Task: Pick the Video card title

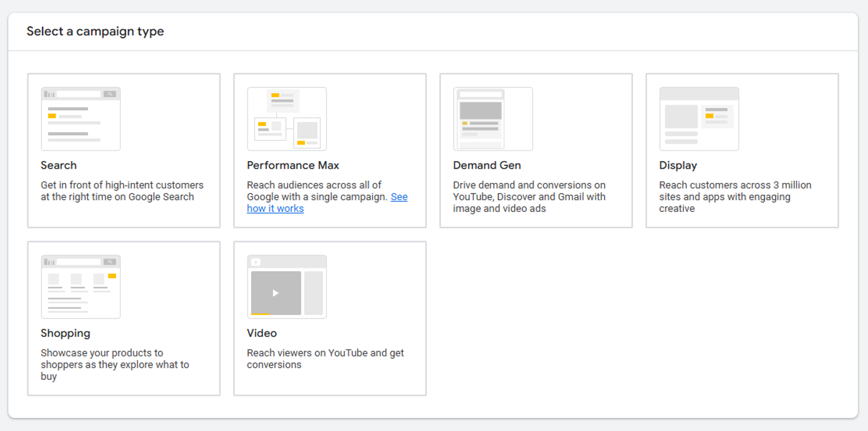Action: point(262,333)
